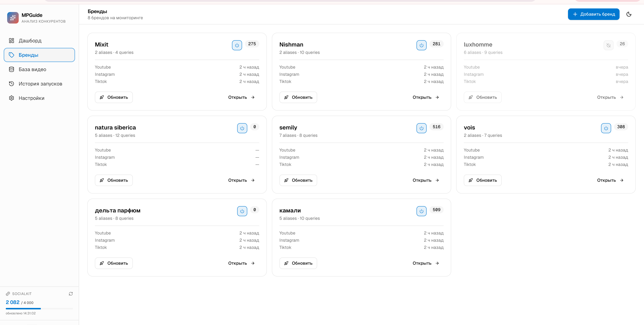Screen dimensions: 644x325
Task: Click the natura siberica brand title
Action: (115, 127)
